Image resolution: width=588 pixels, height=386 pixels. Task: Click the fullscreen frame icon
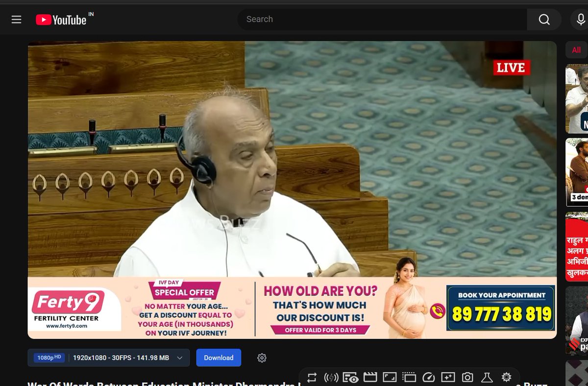point(390,377)
